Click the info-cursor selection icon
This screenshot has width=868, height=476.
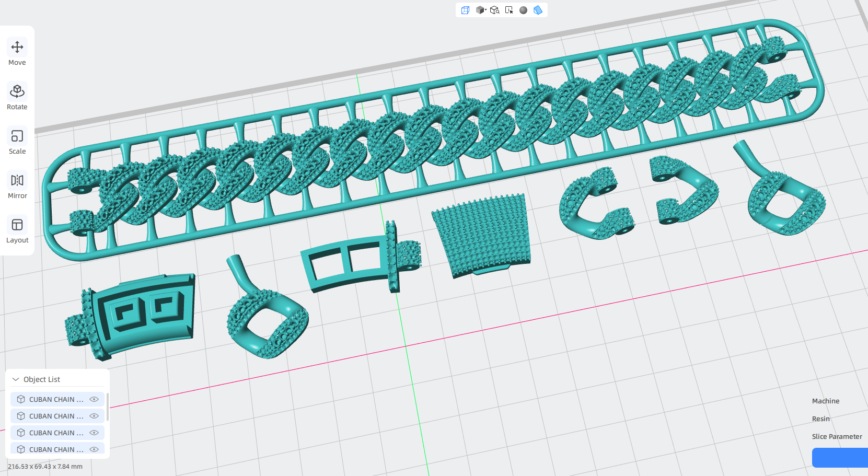point(509,10)
